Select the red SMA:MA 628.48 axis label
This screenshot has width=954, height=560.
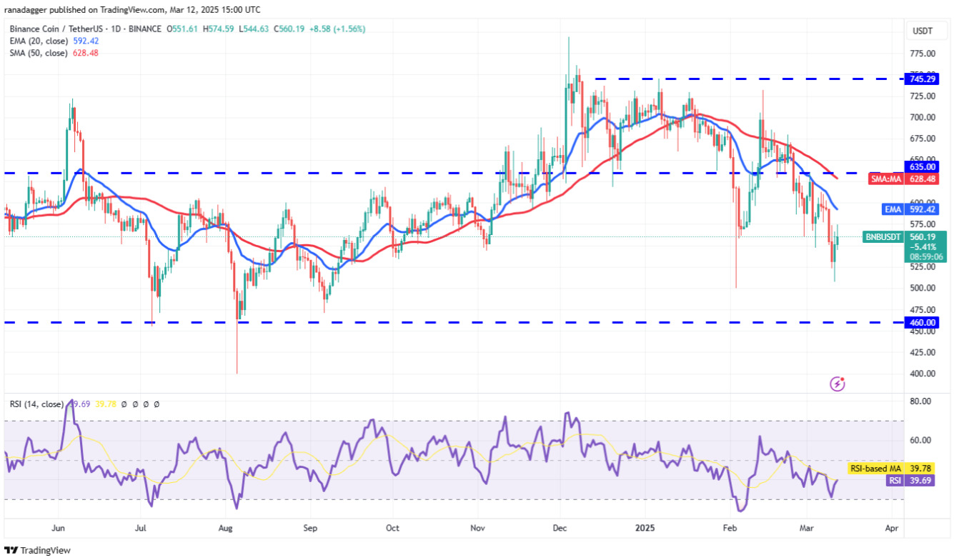click(x=908, y=178)
